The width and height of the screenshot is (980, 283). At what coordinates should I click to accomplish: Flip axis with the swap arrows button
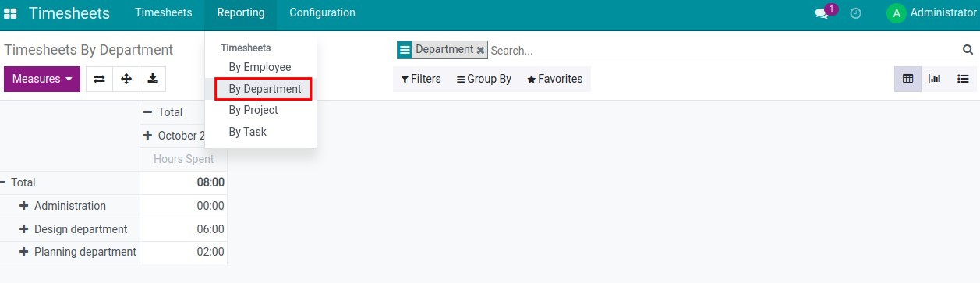tap(99, 79)
